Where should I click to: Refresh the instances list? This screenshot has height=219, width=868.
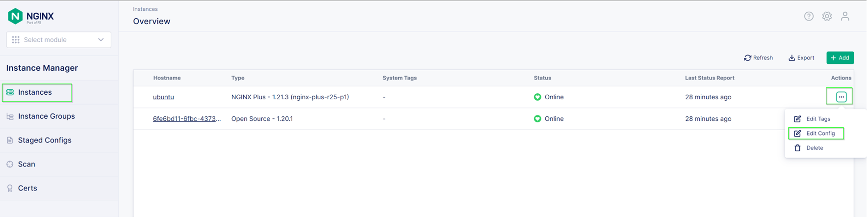(758, 58)
